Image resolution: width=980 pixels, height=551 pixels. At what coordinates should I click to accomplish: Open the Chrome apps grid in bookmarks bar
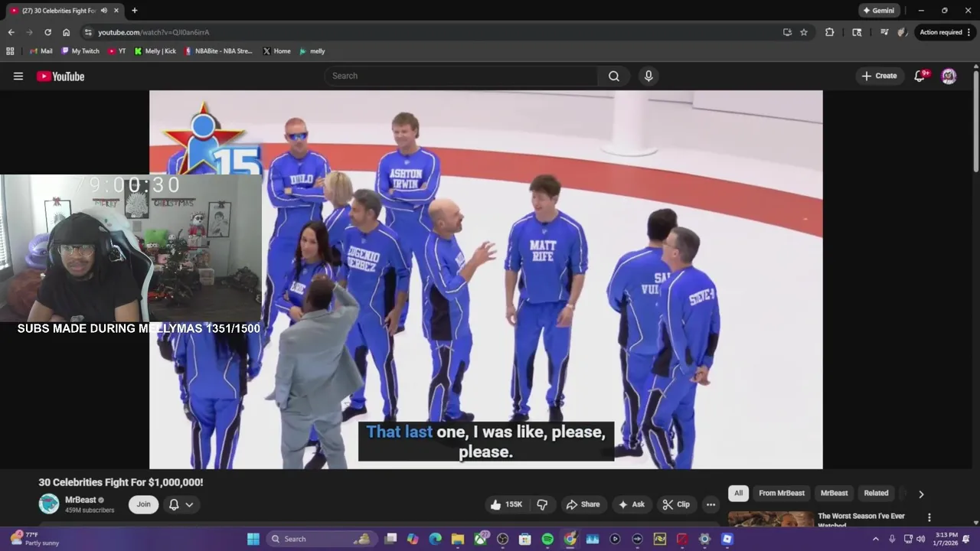[x=10, y=51]
